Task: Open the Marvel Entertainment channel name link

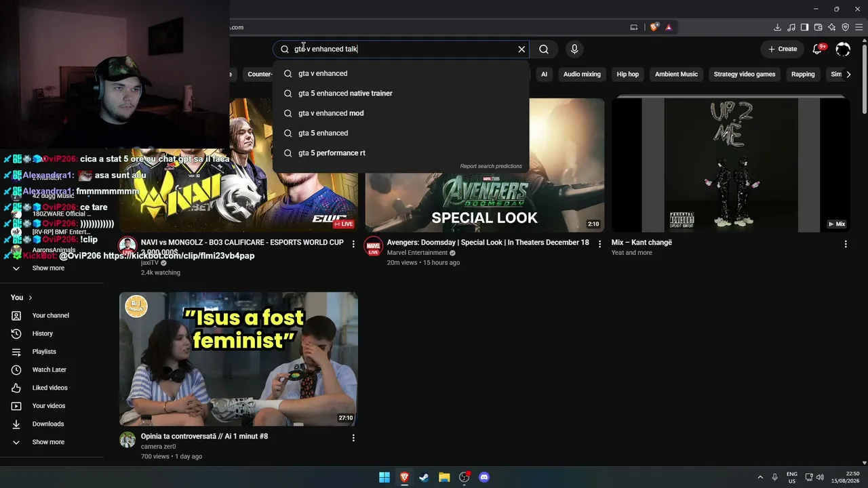Action: pos(417,253)
